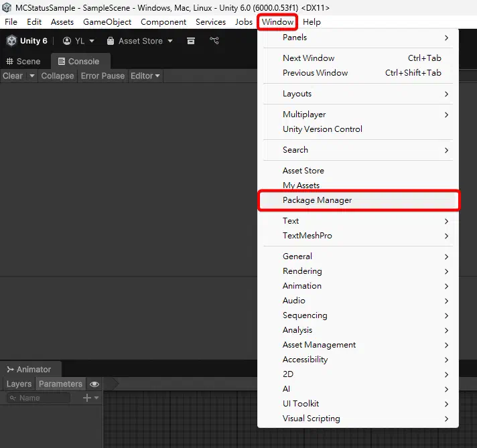Viewport: 477px width, 448px height.
Task: Toggle the Animator eye visibility icon
Action: click(x=94, y=384)
